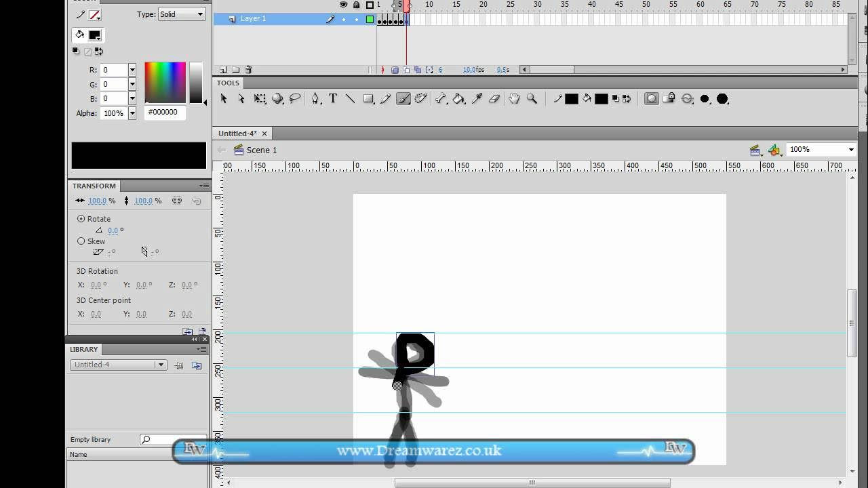Select the Skew radio button
868x488 pixels.
pyautogui.click(x=81, y=241)
